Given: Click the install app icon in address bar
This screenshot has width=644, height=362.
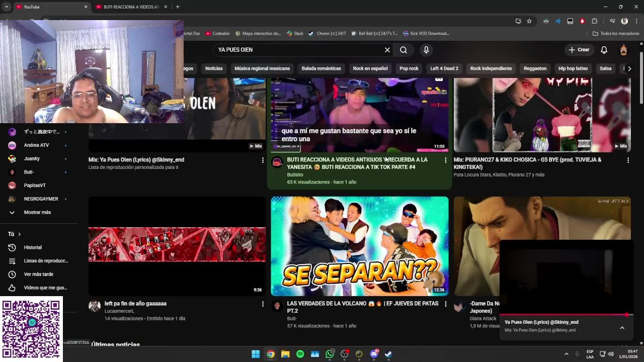Looking at the screenshot, I should coord(518,21).
